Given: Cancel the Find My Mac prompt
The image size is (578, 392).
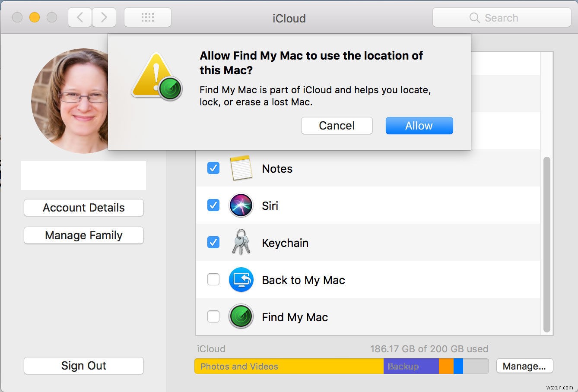Looking at the screenshot, I should pyautogui.click(x=337, y=126).
